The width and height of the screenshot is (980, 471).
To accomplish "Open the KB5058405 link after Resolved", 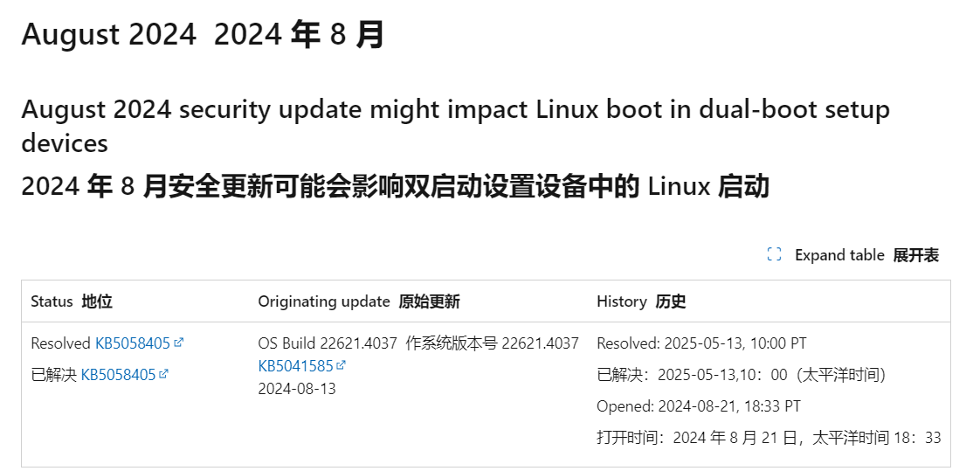I will 133,343.
